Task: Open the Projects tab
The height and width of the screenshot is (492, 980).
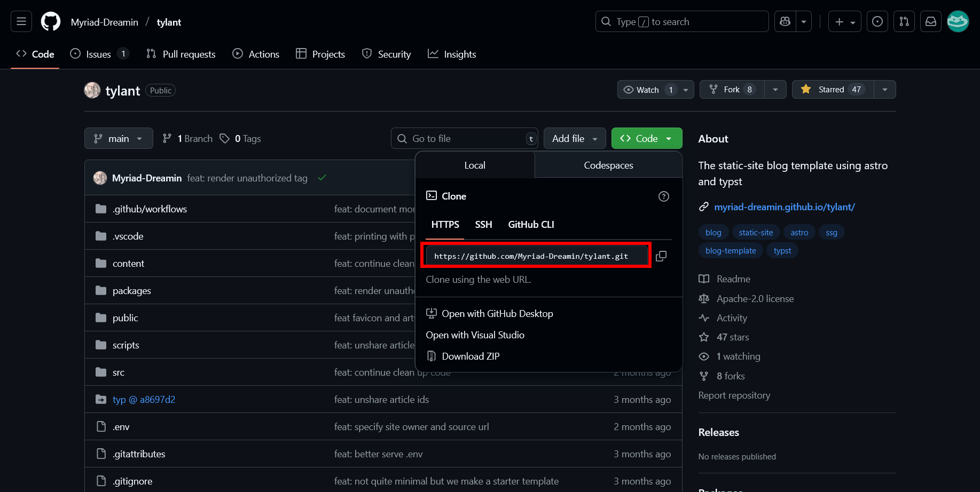Action: coord(320,54)
